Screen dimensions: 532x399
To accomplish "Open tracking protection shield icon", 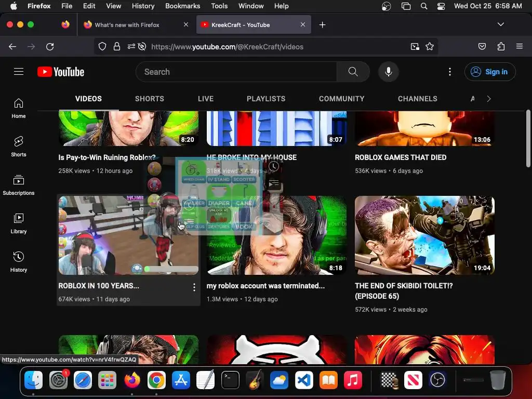I will [102, 46].
